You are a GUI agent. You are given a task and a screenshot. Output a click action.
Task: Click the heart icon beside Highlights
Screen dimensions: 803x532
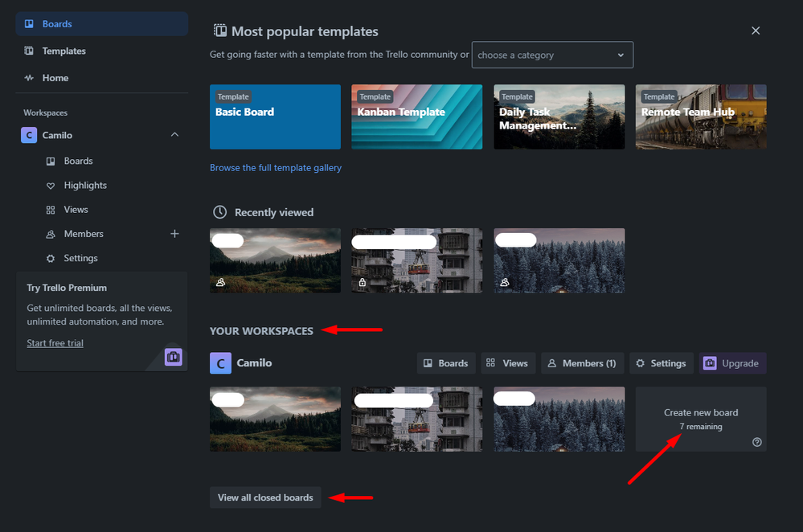[51, 186]
